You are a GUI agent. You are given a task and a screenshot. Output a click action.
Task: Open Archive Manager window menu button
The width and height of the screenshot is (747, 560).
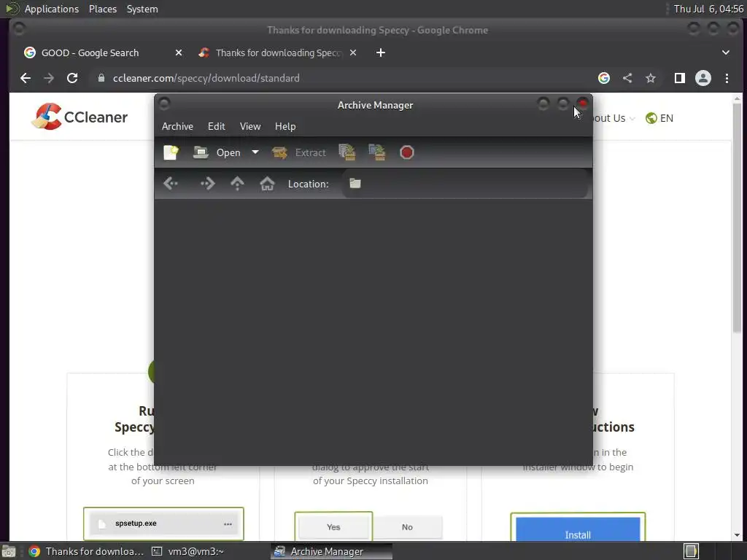click(164, 104)
